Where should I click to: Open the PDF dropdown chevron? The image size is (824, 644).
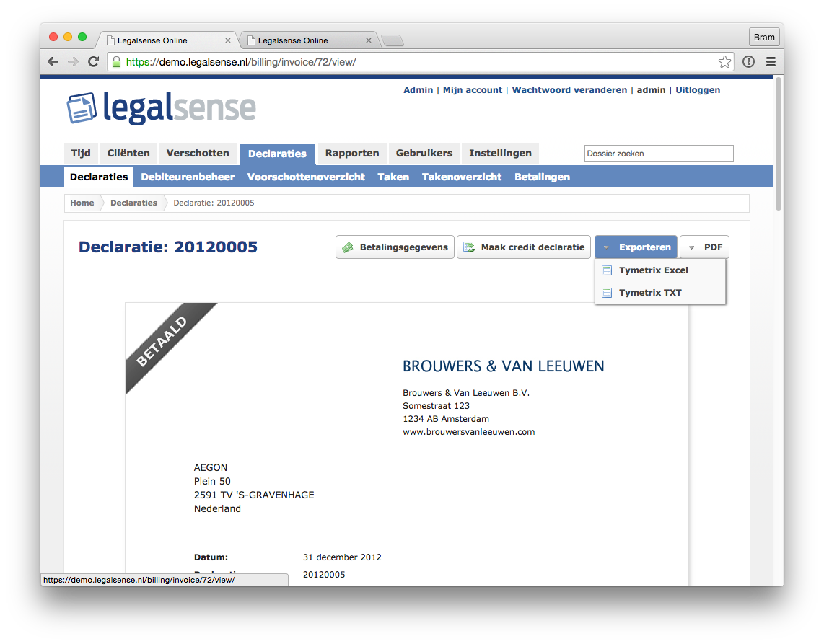pyautogui.click(x=691, y=247)
